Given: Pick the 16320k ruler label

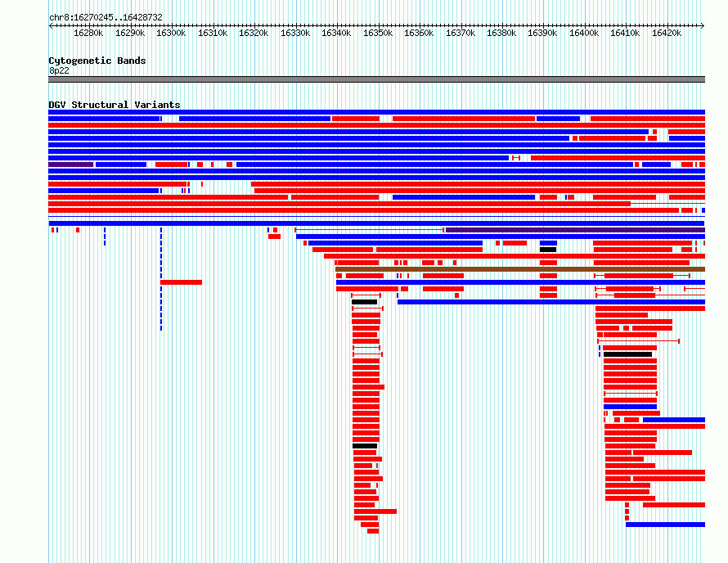Looking at the screenshot, I should pyautogui.click(x=254, y=33).
